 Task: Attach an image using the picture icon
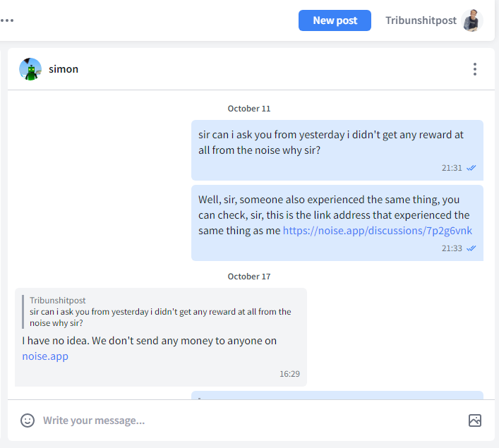pos(474,420)
